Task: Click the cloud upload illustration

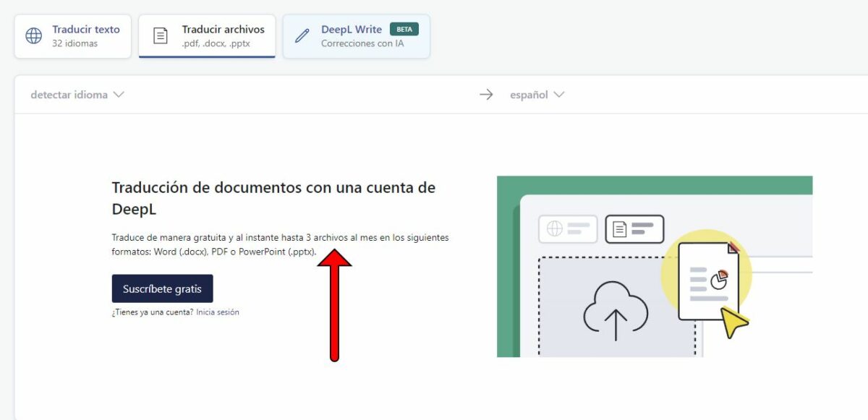Action: 615,311
